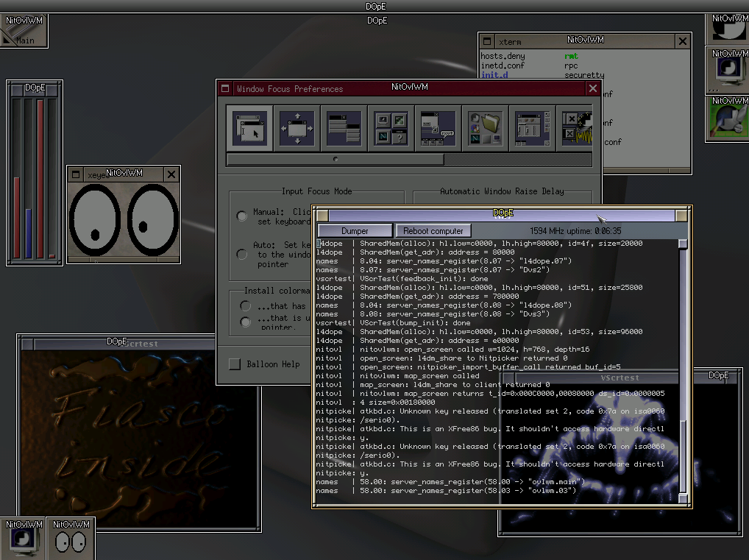Select the dock preferences icon

(x=532, y=128)
